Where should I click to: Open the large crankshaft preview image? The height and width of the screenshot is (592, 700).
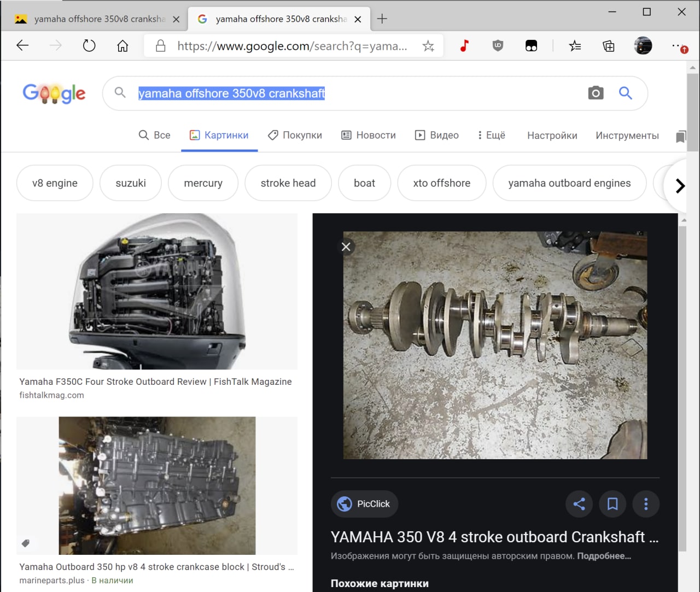click(495, 345)
